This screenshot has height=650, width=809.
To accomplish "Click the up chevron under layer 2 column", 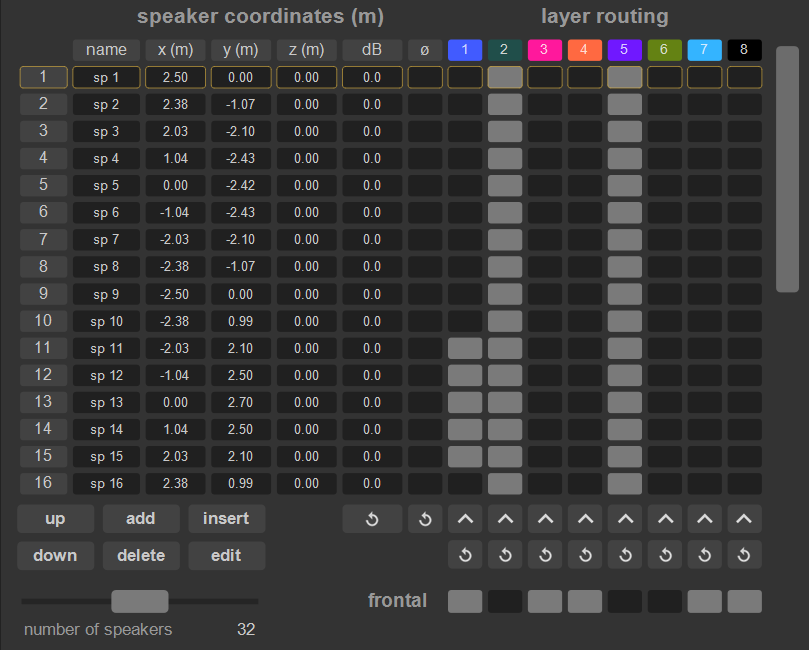I will (x=505, y=518).
